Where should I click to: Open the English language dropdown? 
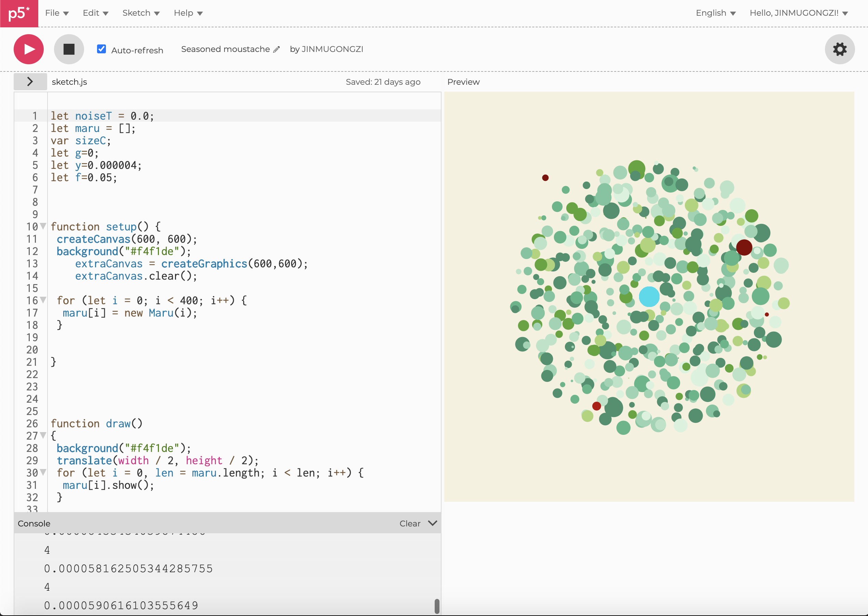coord(715,13)
